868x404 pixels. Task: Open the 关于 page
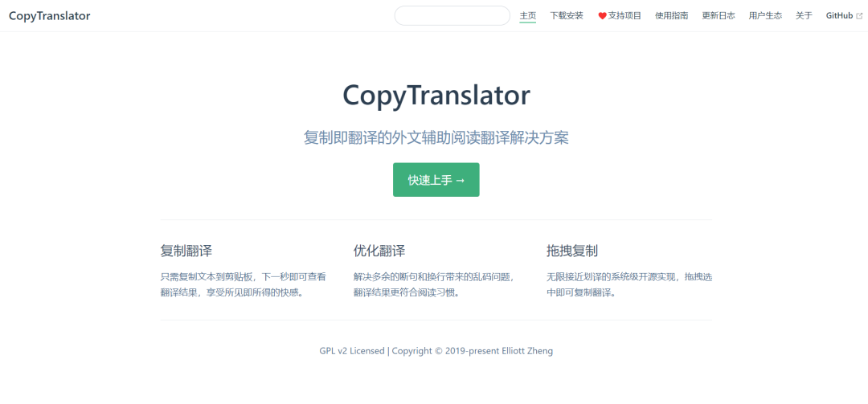[804, 15]
